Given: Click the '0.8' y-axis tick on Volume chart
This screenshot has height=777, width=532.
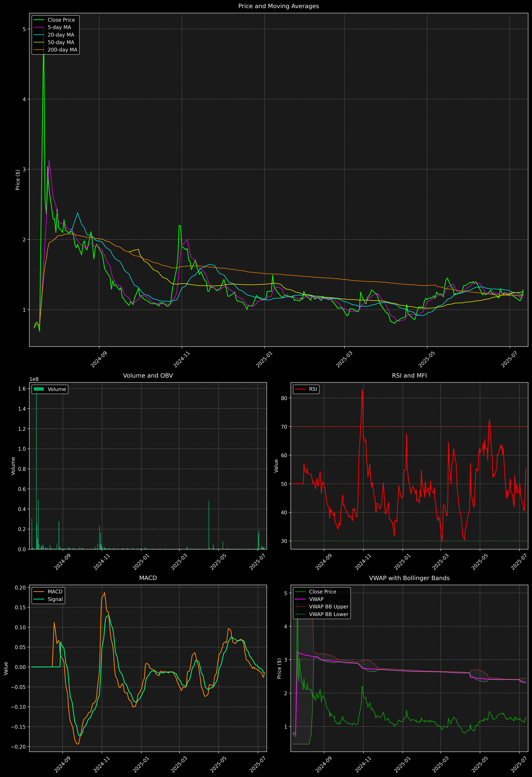Looking at the screenshot, I should 22,469.
